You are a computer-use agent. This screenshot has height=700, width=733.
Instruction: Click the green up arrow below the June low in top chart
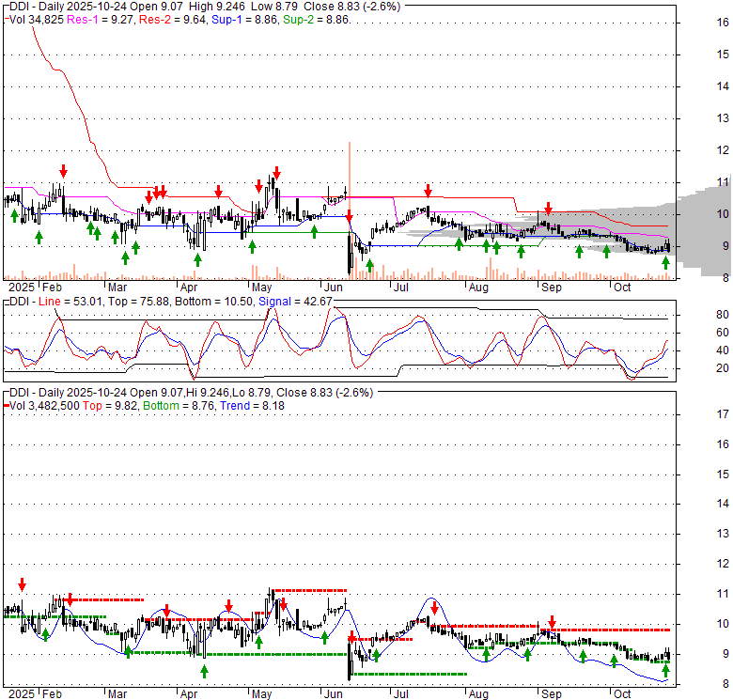368,266
